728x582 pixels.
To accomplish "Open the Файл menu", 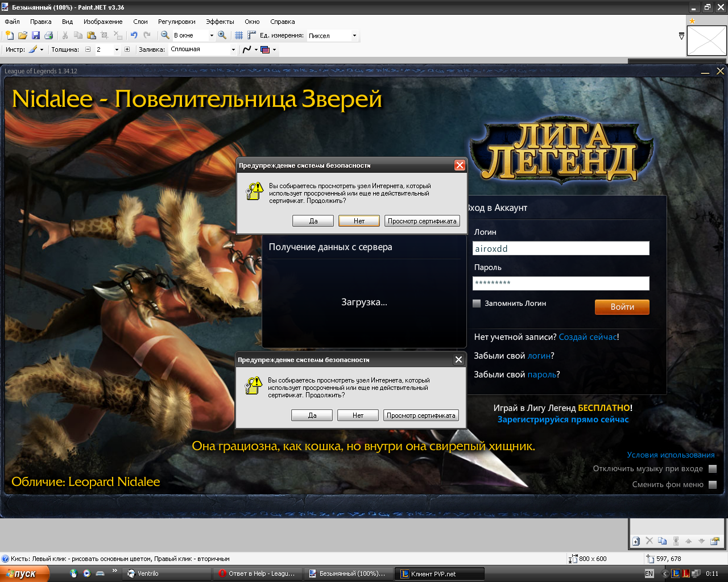I will 12,22.
